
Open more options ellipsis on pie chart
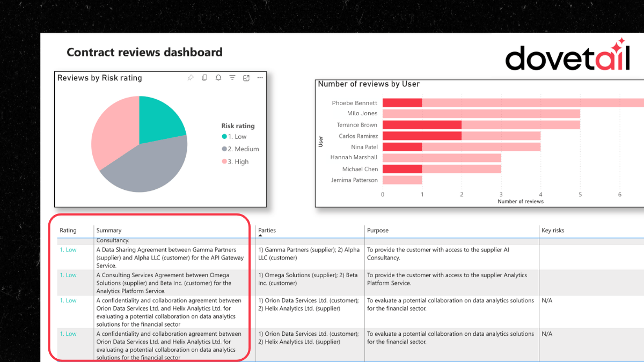260,78
